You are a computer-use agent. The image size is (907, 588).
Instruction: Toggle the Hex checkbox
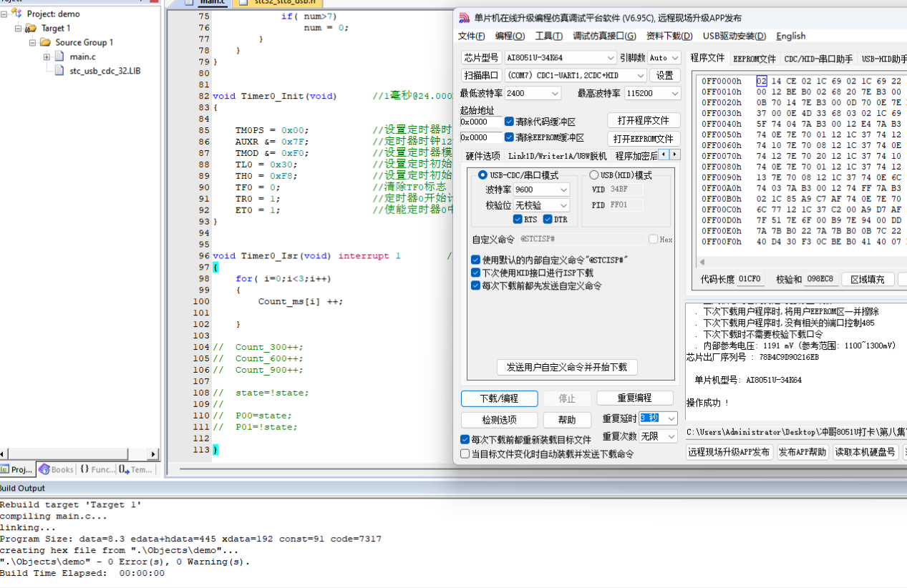653,240
